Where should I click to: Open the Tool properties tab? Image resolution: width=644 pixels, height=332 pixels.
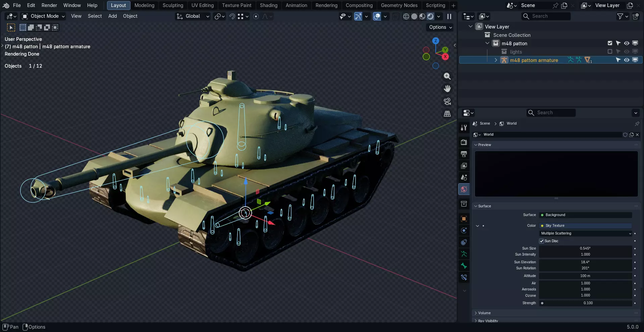464,128
